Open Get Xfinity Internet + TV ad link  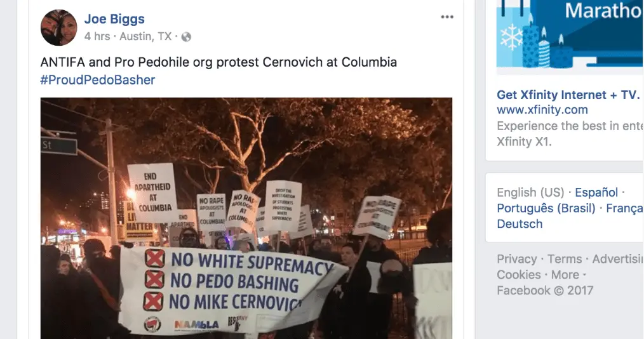[x=568, y=95]
